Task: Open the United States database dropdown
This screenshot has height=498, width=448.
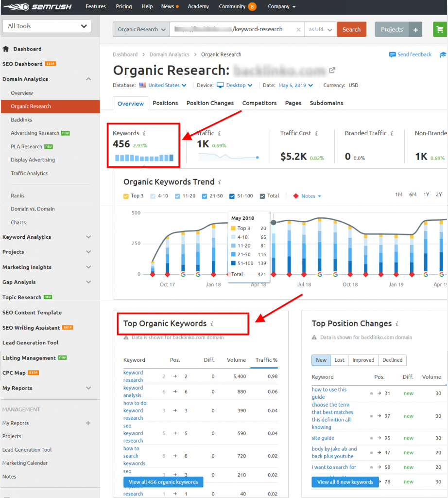Action: (x=167, y=85)
